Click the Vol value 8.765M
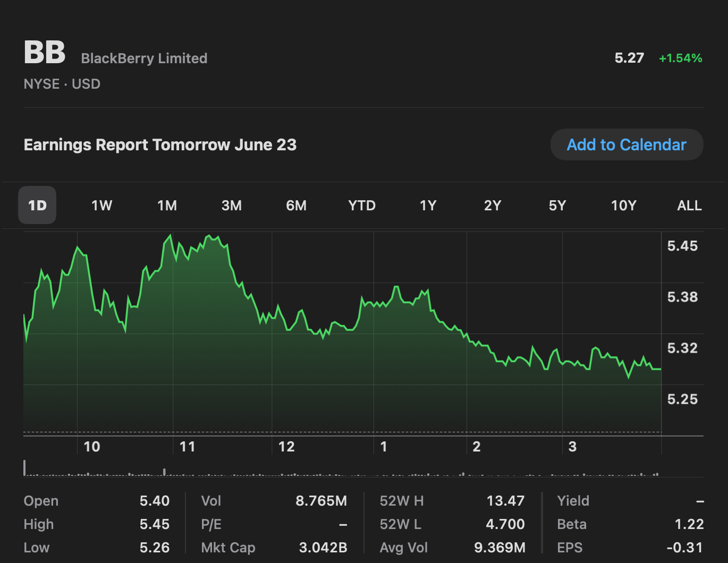Viewport: 728px width, 563px height. [x=321, y=501]
